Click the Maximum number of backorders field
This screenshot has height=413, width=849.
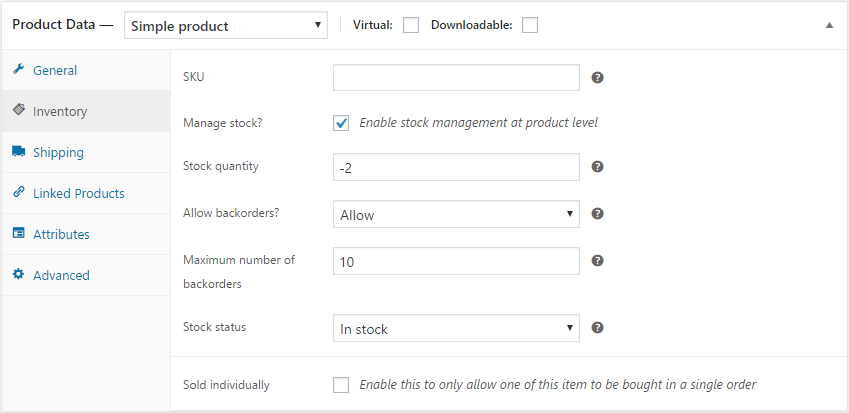(x=455, y=261)
